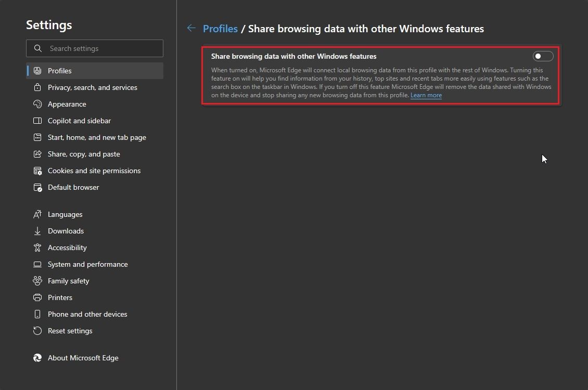Navigate back using the Profiles breadcrumb link
588x390 pixels.
click(x=220, y=29)
